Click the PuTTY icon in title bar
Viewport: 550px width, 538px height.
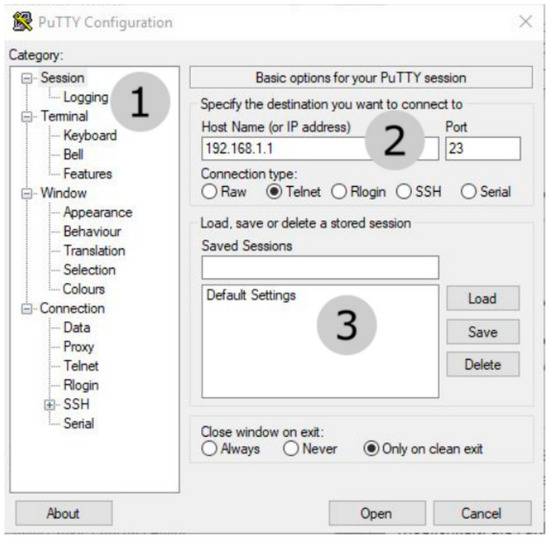coord(22,22)
